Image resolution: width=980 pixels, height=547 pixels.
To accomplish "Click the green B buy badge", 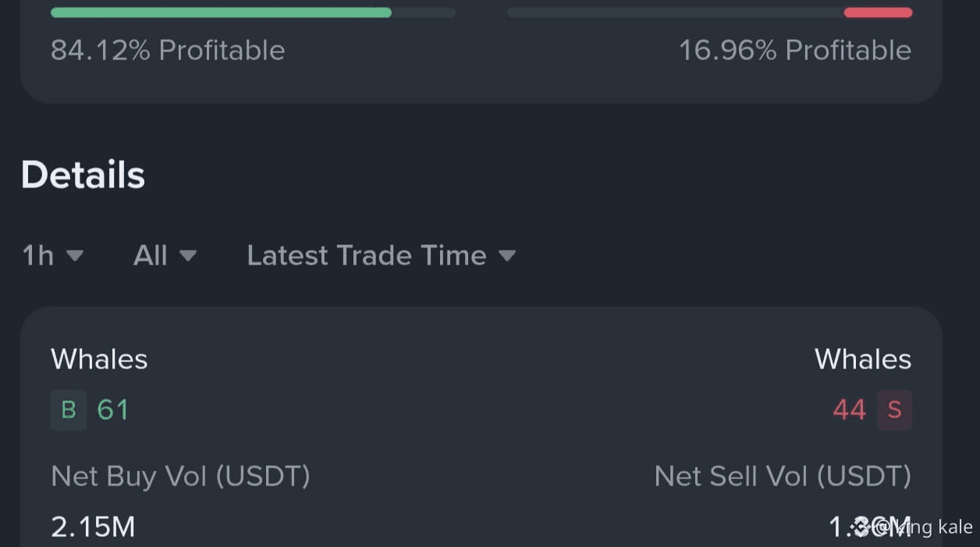I will 69,410.
